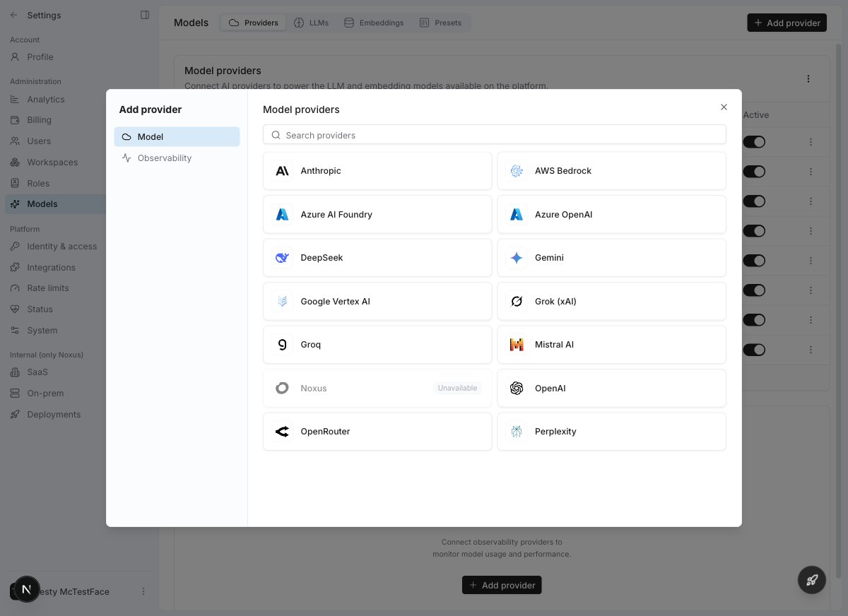Open seventh provider row actions menu

pos(811,320)
